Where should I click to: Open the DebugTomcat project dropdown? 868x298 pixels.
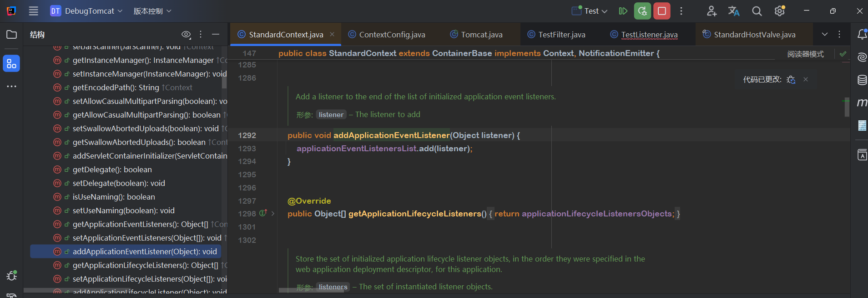[86, 11]
